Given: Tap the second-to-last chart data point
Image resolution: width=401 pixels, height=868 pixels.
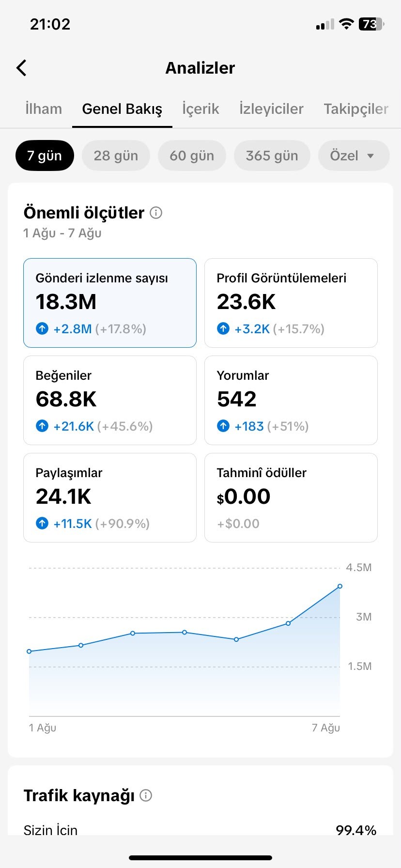Looking at the screenshot, I should (288, 623).
